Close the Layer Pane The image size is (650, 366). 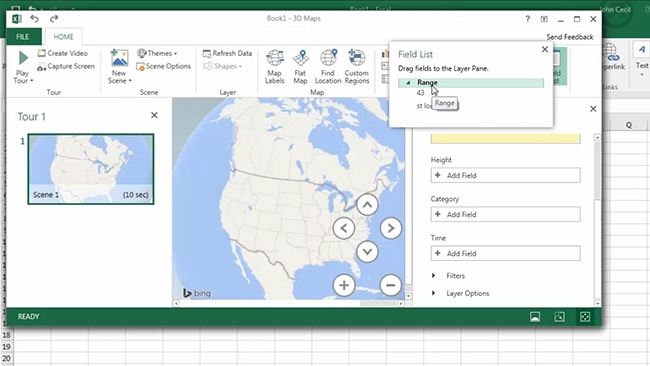pos(593,109)
